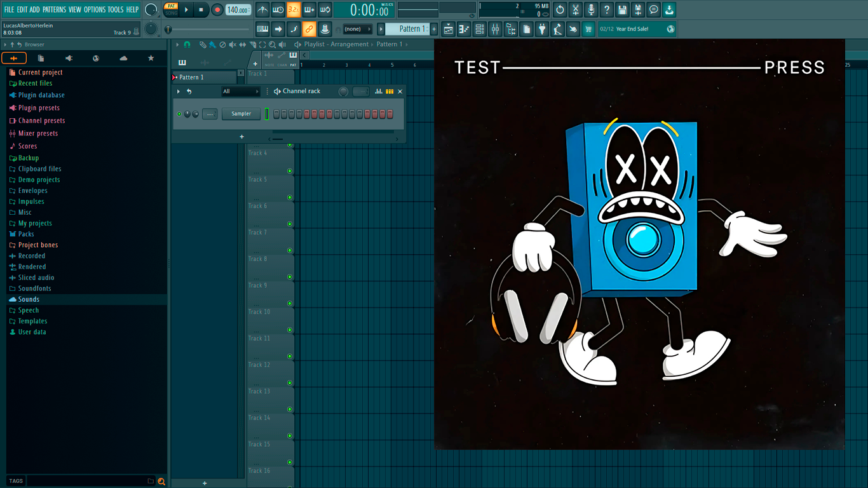Toggle the Track 12 mute LED
This screenshot has height=488, width=868.
290,383
